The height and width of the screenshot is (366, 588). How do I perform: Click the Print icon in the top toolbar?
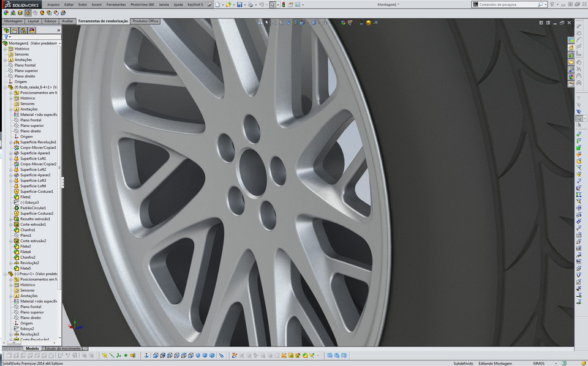coord(251,4)
